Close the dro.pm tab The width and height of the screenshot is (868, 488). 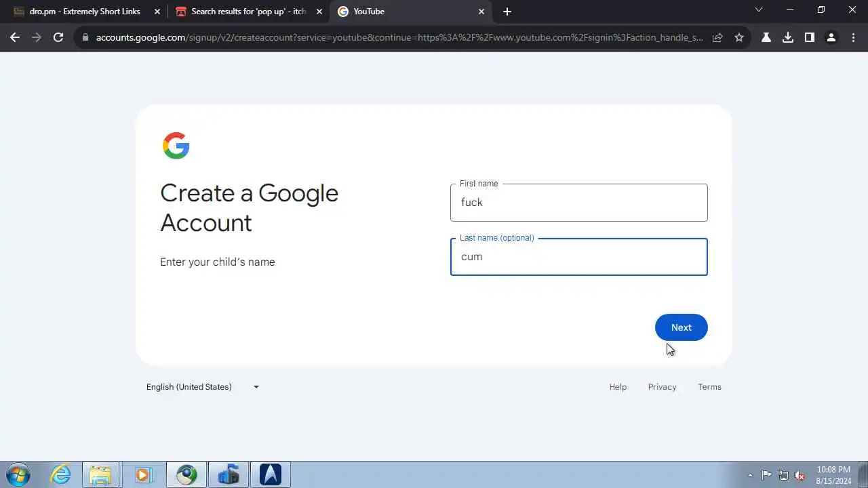click(157, 12)
